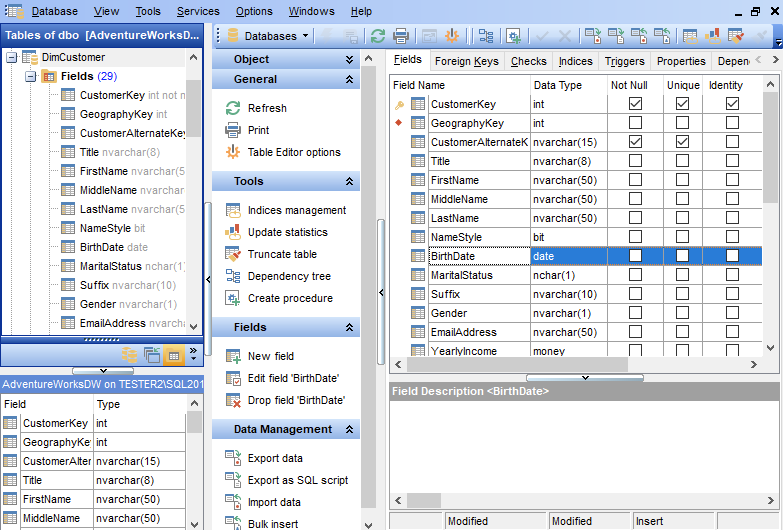783x530 pixels.
Task: Click database icon in explorer bottom toolbar
Action: click(129, 355)
